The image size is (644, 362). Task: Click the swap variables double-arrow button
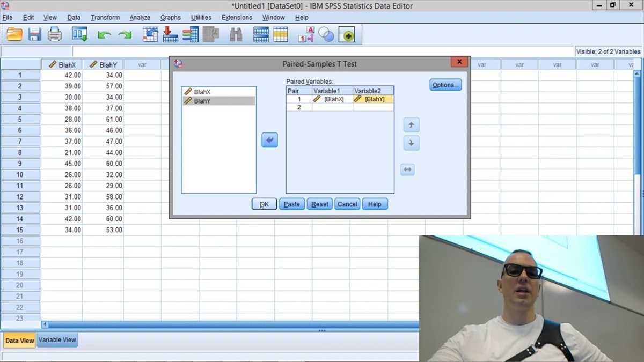(x=407, y=169)
